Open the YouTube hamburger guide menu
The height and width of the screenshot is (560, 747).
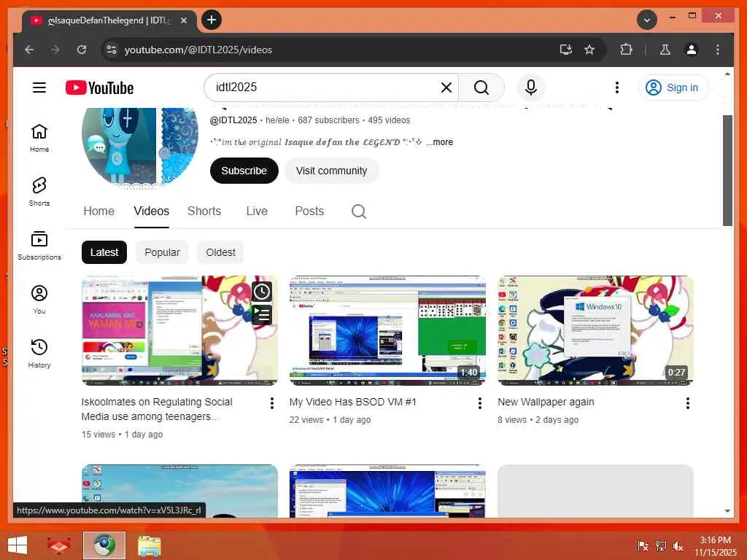click(x=39, y=87)
